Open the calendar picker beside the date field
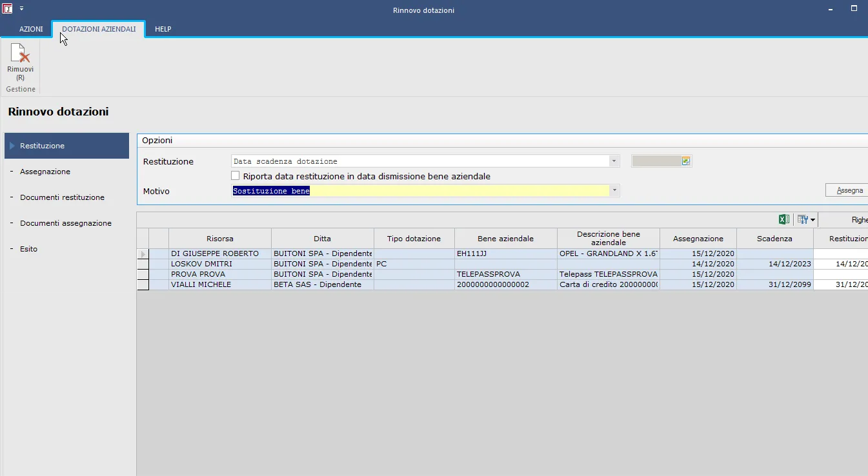The width and height of the screenshot is (868, 476). coord(685,161)
